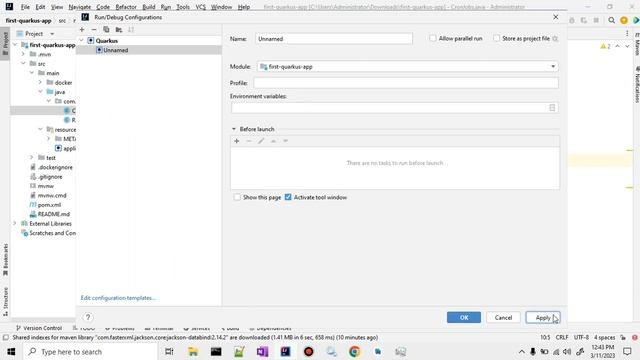The image size is (640, 360).
Task: Open the Navigate menu
Action: tap(80, 7)
